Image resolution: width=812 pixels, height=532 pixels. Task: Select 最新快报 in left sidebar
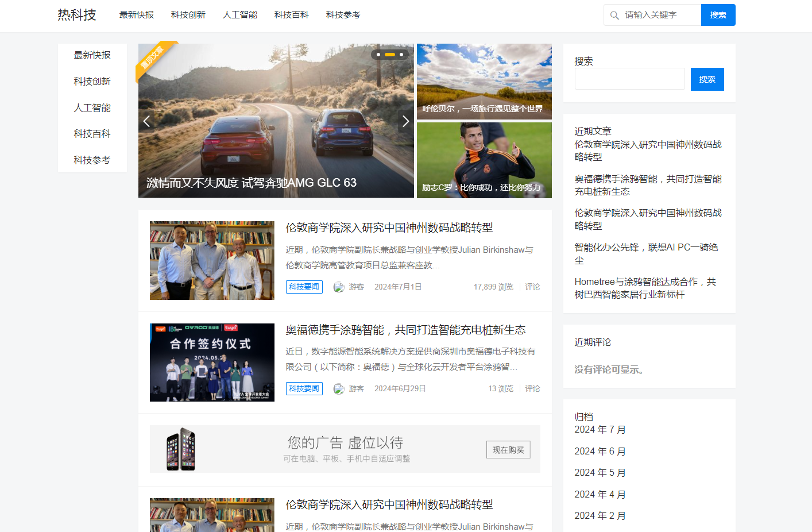click(x=92, y=55)
